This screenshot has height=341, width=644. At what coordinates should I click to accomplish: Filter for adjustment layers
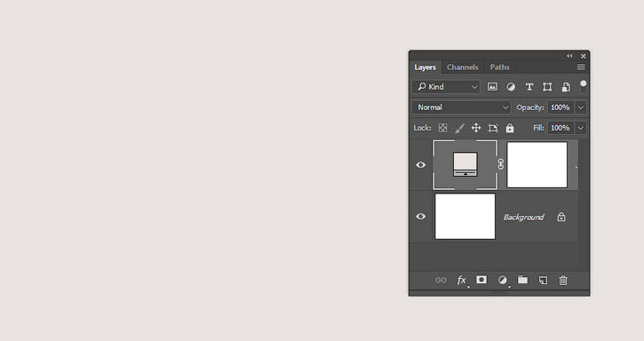[511, 87]
